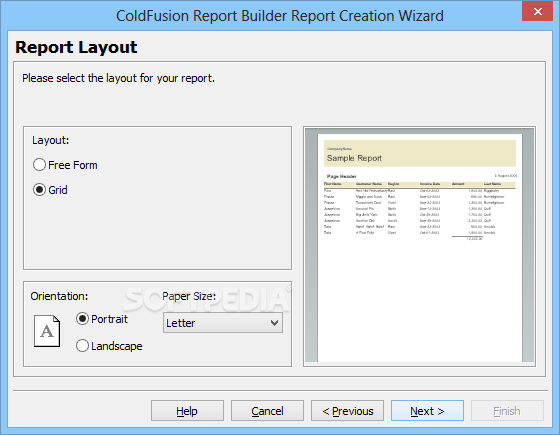Proceed with the Next button
The height and width of the screenshot is (435, 560).
pos(428,411)
